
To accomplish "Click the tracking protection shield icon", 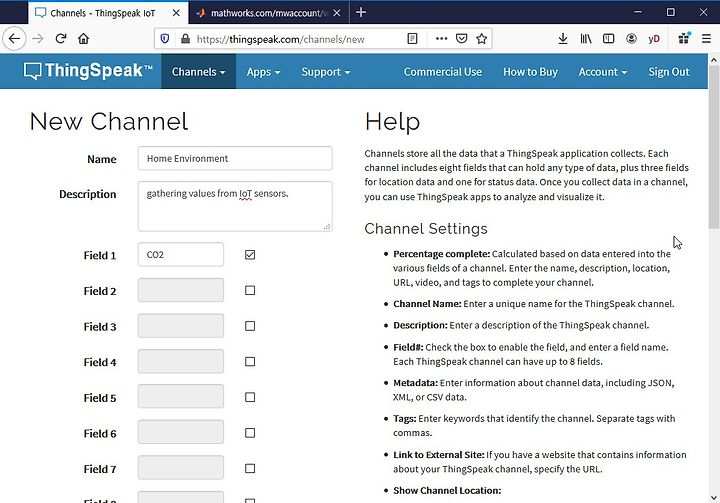I will (165, 39).
